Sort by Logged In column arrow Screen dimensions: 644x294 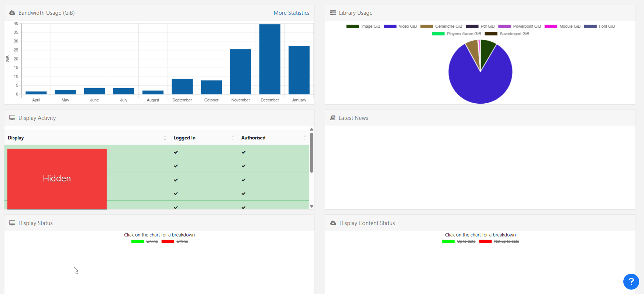coord(233,138)
